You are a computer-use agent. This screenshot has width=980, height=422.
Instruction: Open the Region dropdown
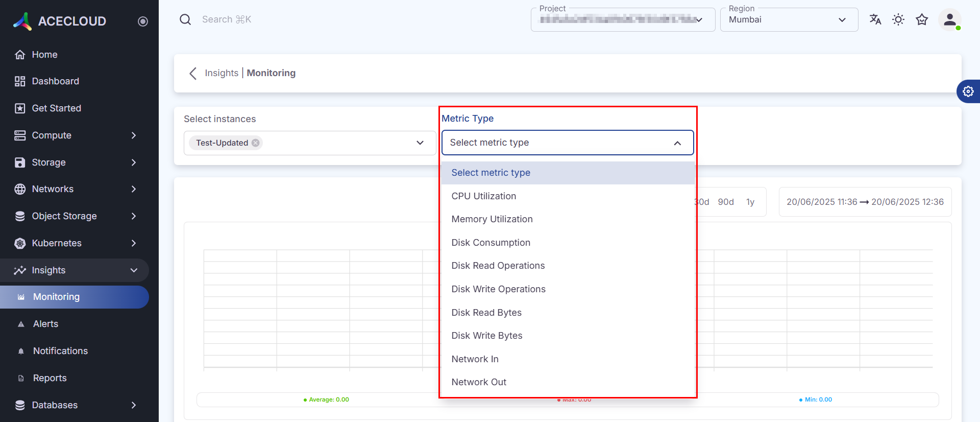coord(789,20)
